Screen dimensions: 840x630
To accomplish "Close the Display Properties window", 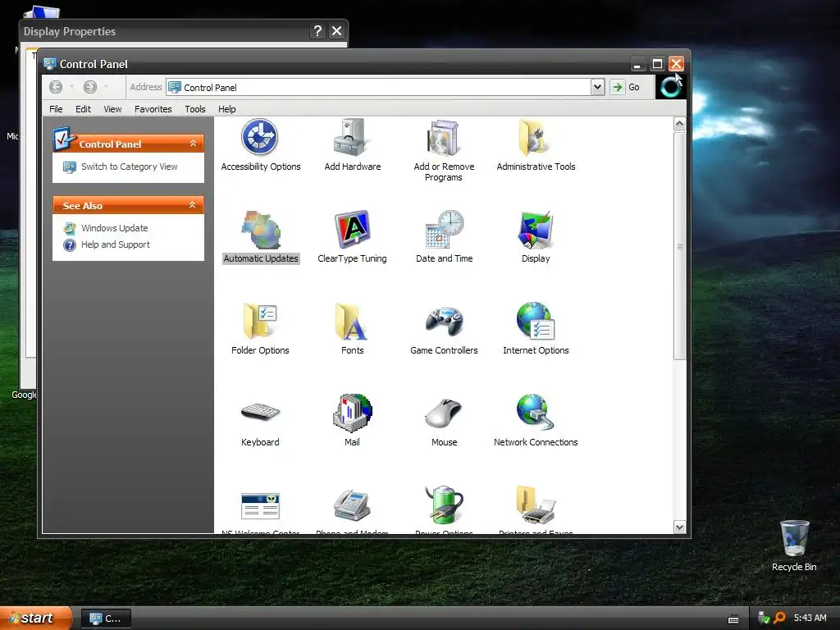I will point(336,31).
